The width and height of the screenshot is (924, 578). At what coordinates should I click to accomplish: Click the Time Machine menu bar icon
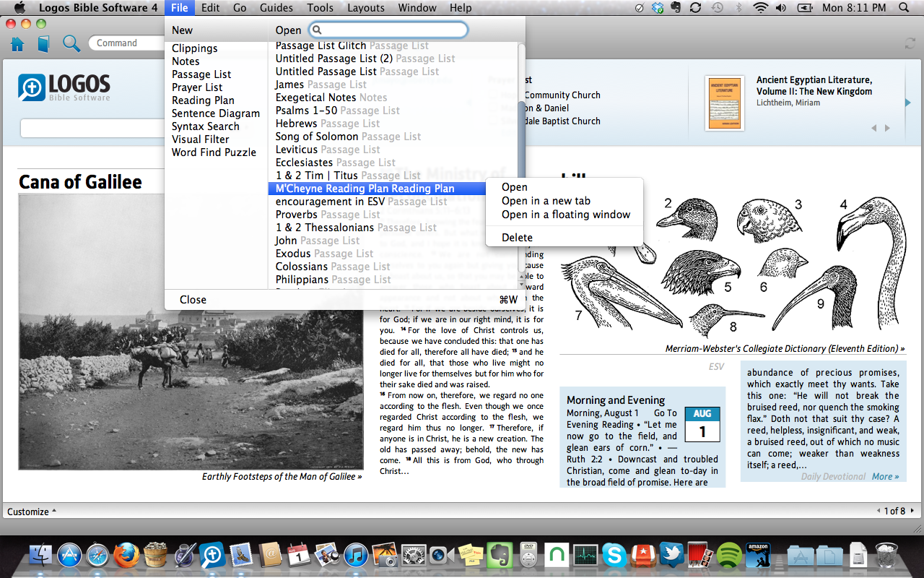tap(717, 8)
